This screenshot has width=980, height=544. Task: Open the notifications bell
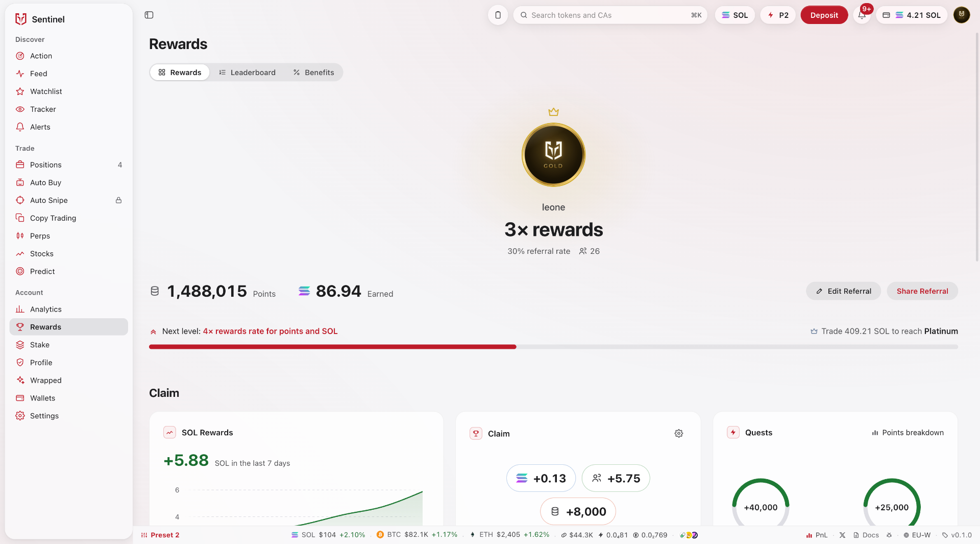pos(862,15)
